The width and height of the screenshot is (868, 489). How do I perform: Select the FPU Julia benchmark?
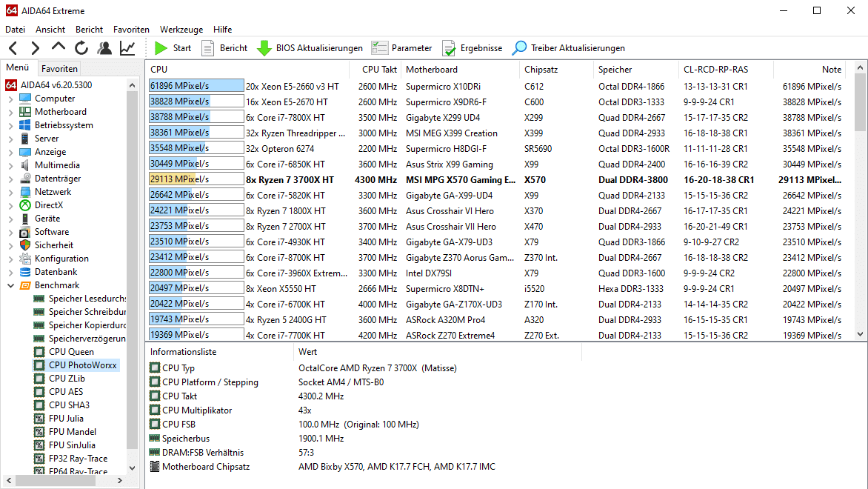click(66, 418)
